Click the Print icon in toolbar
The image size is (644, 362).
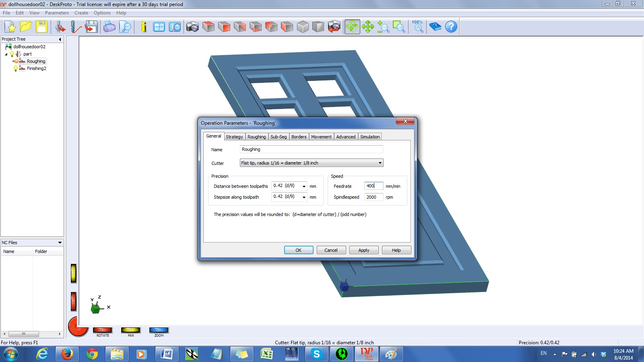109,27
